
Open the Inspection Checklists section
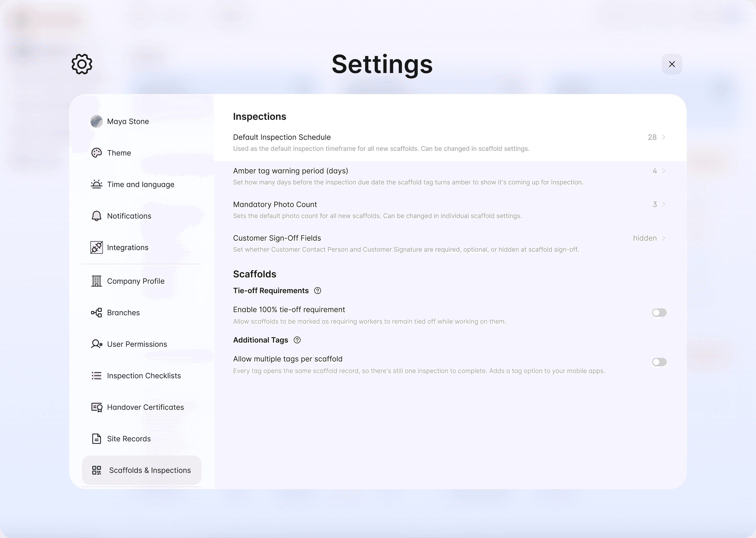(x=142, y=375)
